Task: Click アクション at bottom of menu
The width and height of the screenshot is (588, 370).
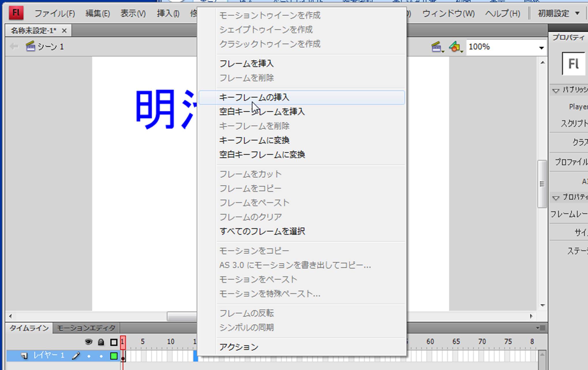Action: click(x=239, y=347)
